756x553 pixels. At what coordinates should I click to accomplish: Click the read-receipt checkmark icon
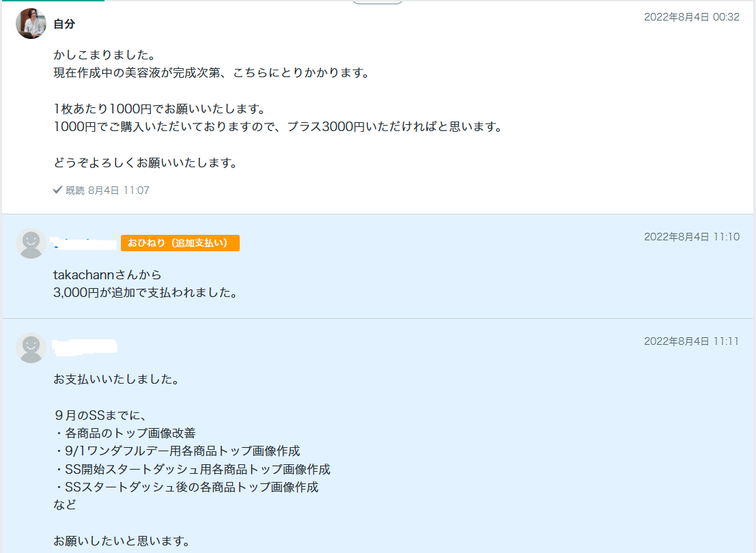[58, 190]
